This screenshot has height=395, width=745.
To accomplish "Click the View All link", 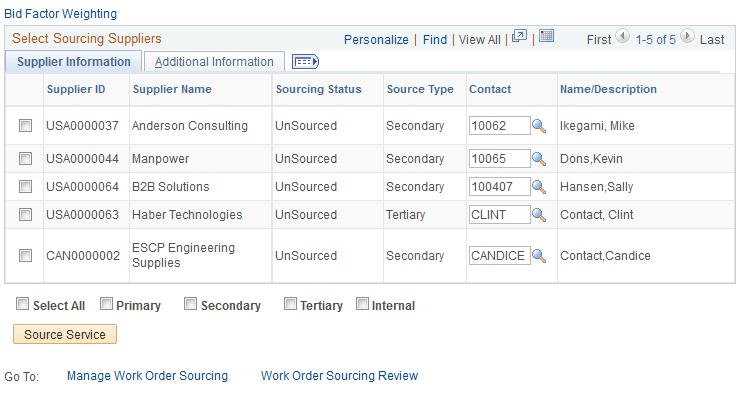I will point(479,39).
